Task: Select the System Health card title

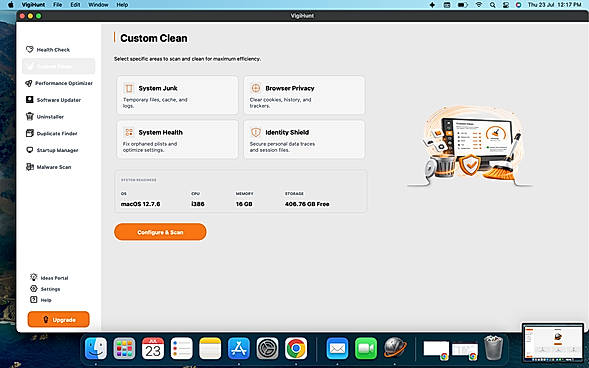Action: pos(160,132)
